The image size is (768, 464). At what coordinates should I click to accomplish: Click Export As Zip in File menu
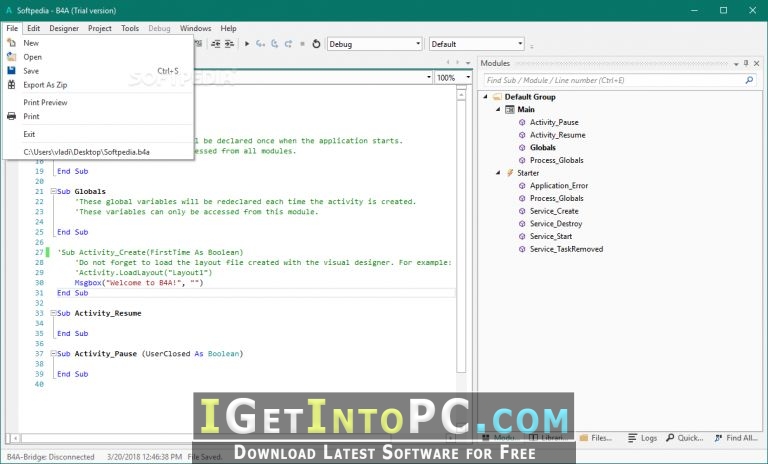(x=45, y=85)
